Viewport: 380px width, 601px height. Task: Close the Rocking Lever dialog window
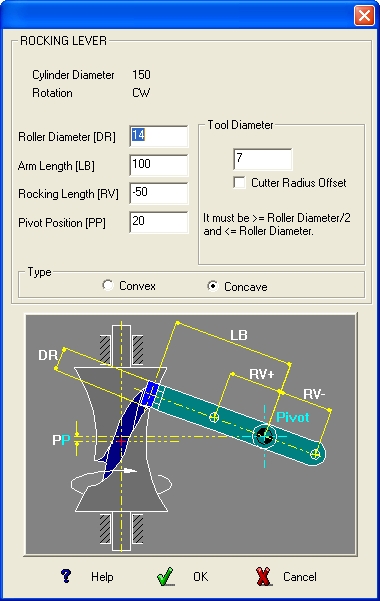click(364, 16)
